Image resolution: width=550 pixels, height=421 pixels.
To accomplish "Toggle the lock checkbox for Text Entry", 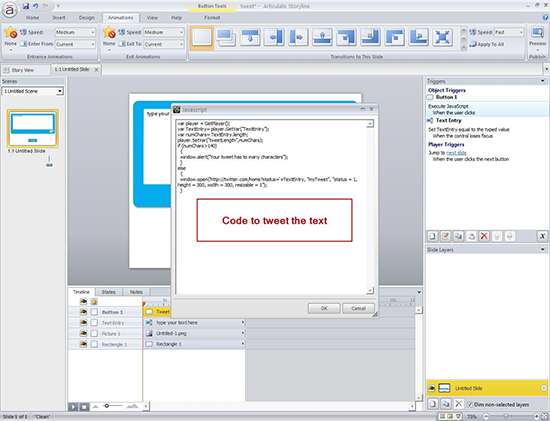I will coord(94,323).
